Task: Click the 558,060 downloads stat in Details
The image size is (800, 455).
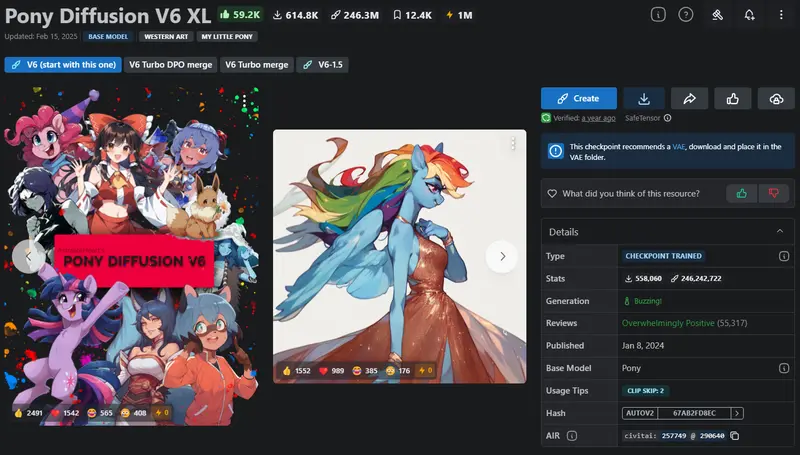Action: pyautogui.click(x=643, y=279)
